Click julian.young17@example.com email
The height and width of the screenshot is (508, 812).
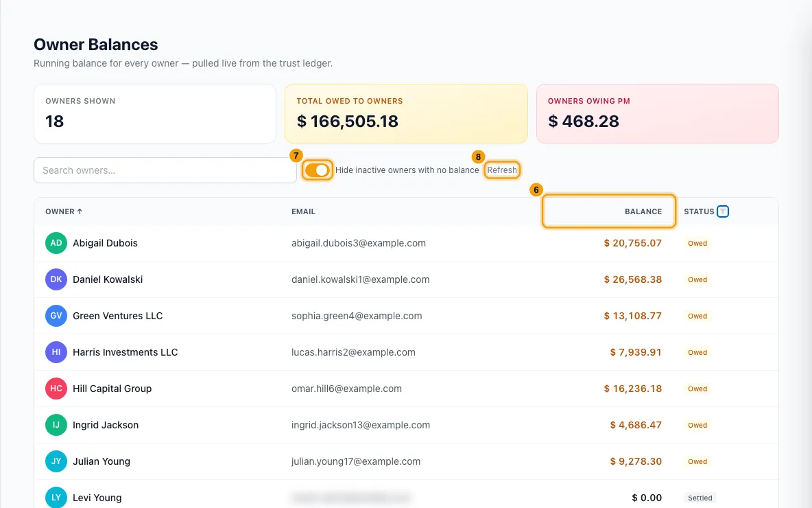tap(356, 461)
